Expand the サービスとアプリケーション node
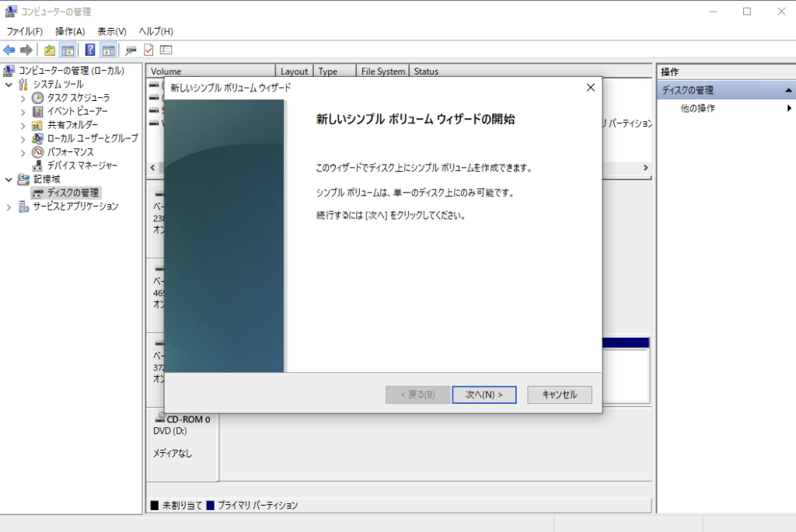 pyautogui.click(x=9, y=207)
